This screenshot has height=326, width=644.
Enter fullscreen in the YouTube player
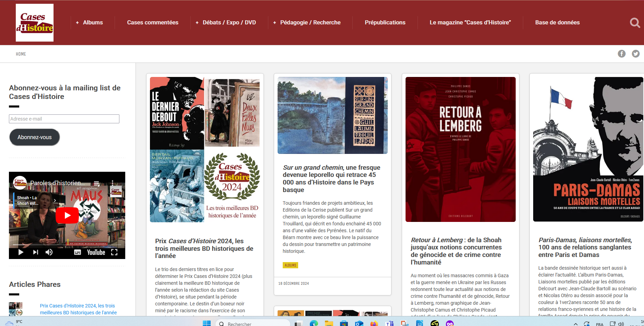(x=114, y=252)
